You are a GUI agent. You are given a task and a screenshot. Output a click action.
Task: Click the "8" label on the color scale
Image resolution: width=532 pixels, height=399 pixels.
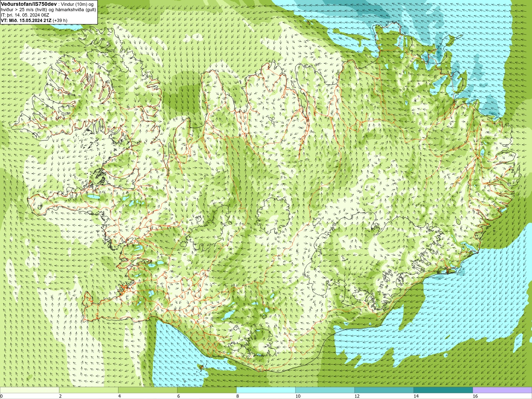click(x=237, y=396)
